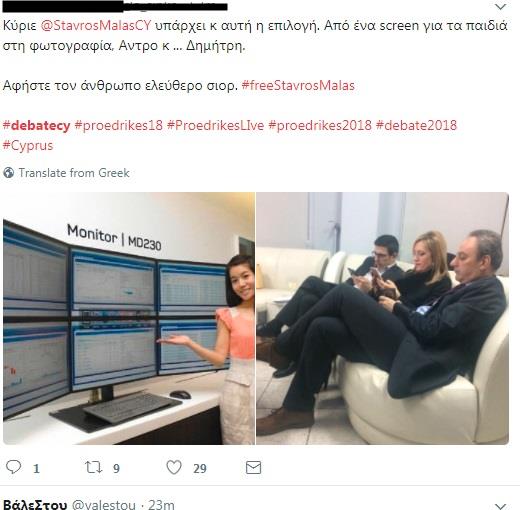The image size is (520, 510).
Task: Retweet this post using the retweet icon
Action: (x=93, y=467)
